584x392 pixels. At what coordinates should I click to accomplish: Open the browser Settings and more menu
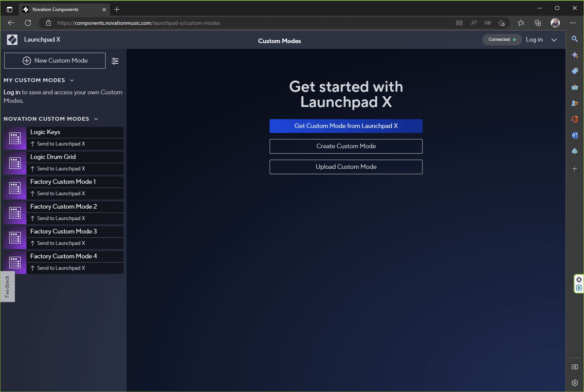[572, 23]
